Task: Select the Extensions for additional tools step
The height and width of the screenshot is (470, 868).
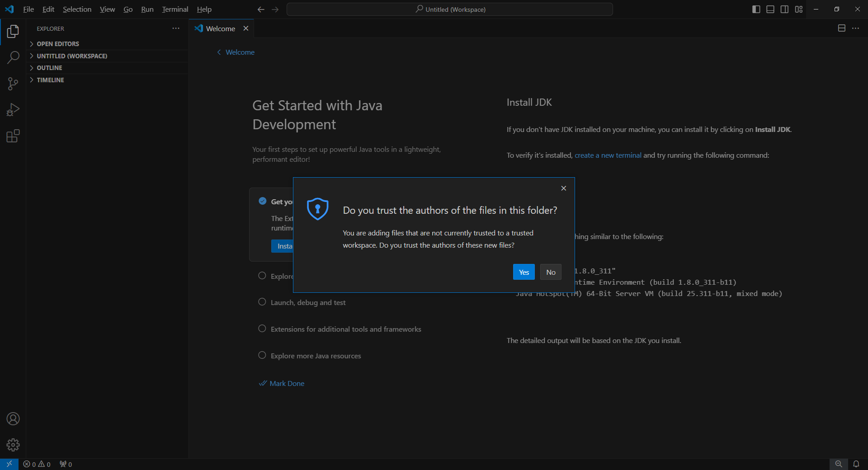Action: point(345,329)
